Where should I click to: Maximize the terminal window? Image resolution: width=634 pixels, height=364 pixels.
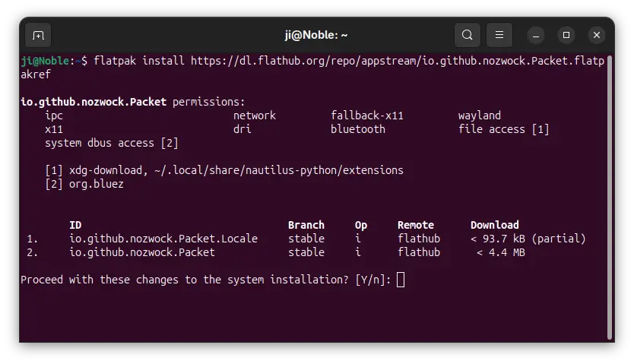[x=566, y=35]
